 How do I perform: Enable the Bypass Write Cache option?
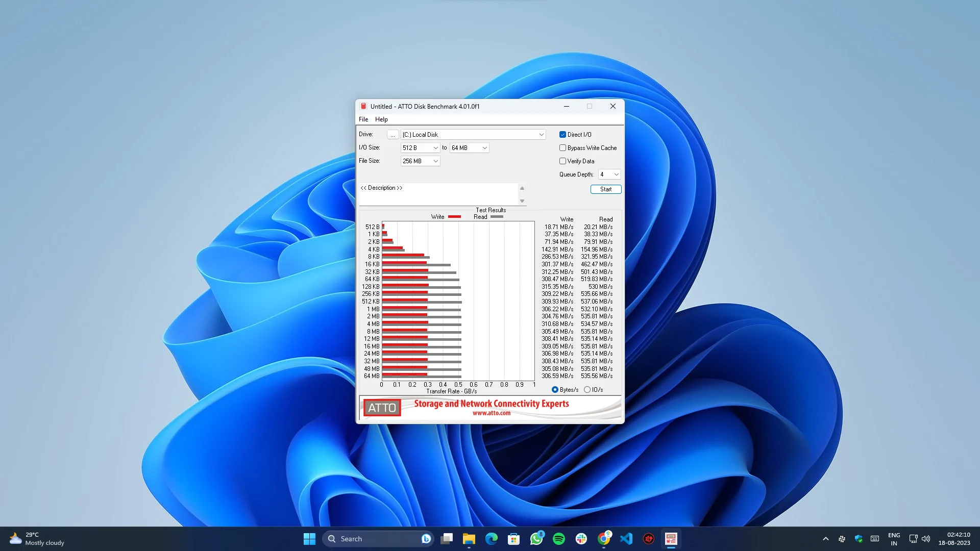[x=562, y=147]
